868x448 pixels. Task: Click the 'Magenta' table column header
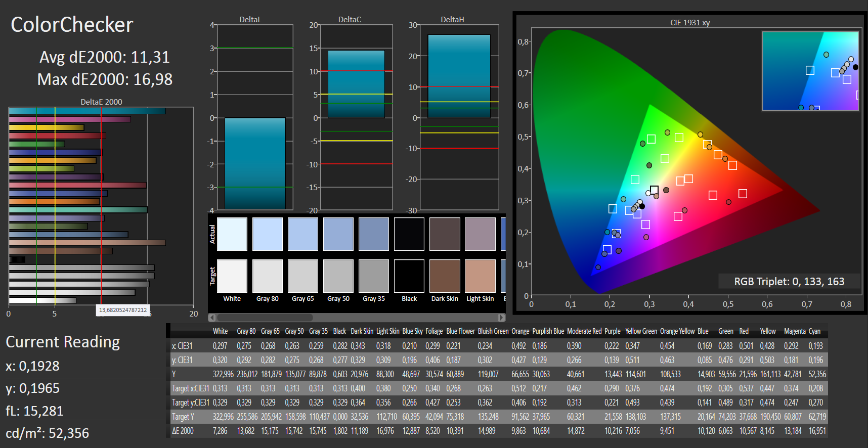coord(795,331)
